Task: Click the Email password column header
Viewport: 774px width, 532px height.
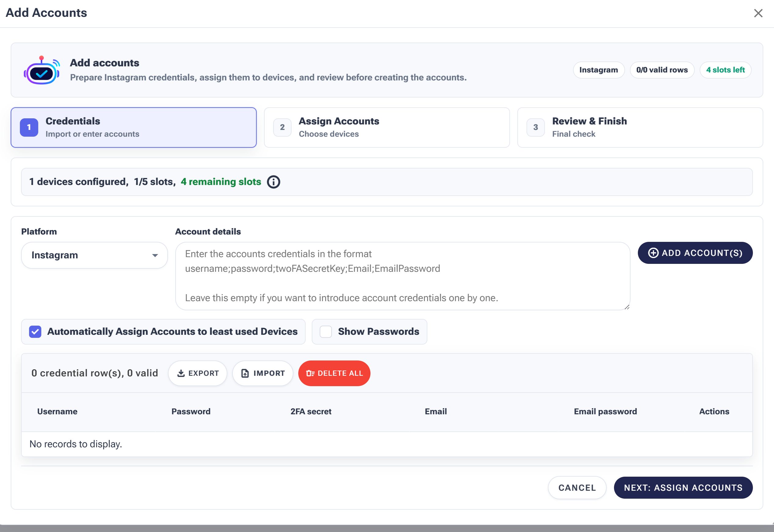Action: point(605,412)
